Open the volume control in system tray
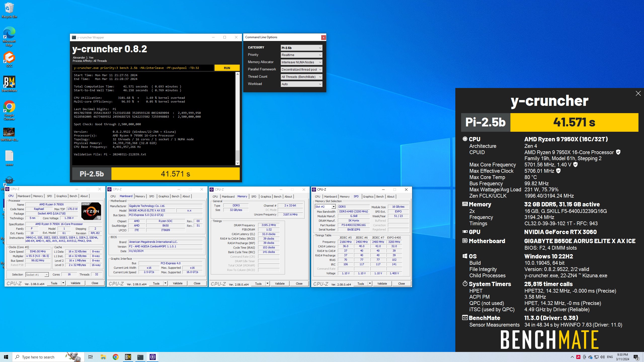This screenshot has width=644, height=362. point(602,357)
